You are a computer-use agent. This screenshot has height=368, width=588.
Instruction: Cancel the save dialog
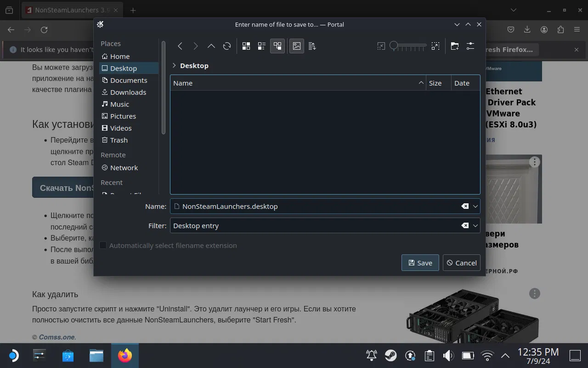pyautogui.click(x=462, y=263)
